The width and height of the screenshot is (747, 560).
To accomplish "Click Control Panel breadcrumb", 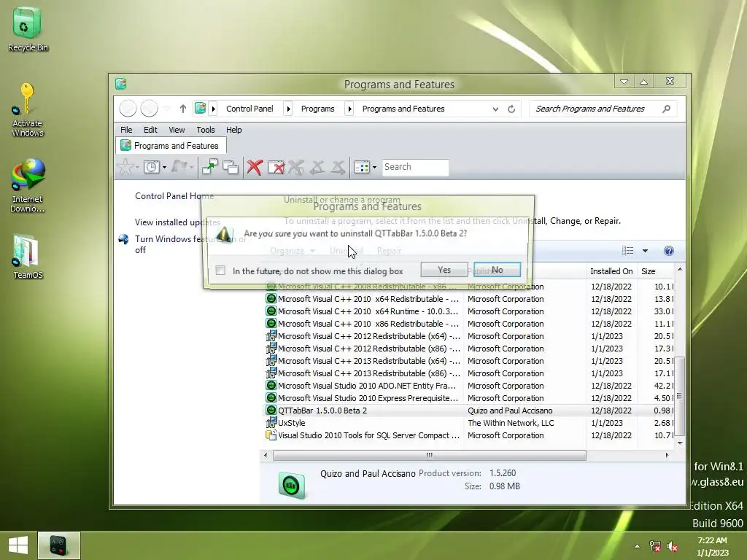I will [249, 109].
